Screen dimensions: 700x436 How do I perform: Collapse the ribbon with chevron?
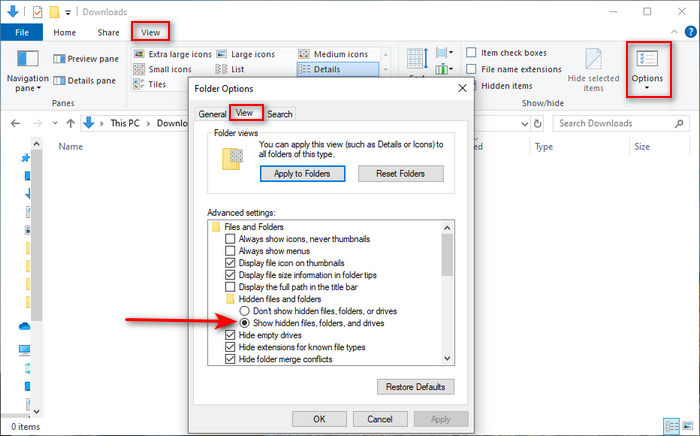(x=674, y=32)
